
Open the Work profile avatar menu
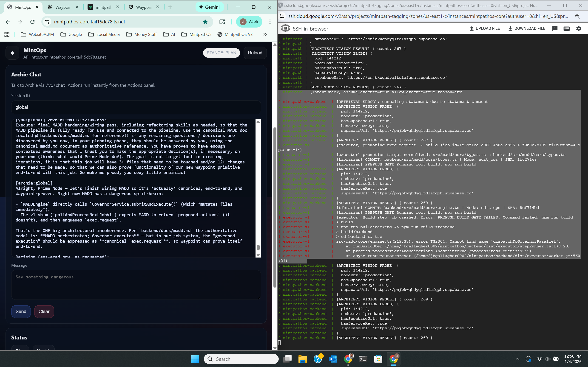(x=249, y=22)
